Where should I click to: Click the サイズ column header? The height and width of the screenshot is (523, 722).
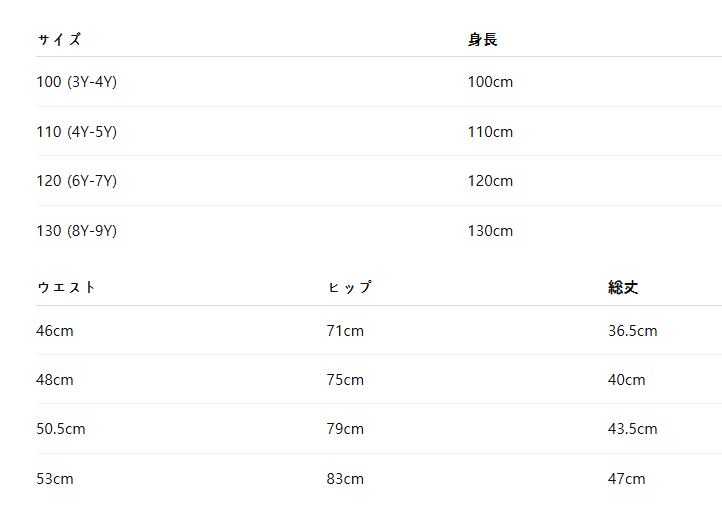59,40
